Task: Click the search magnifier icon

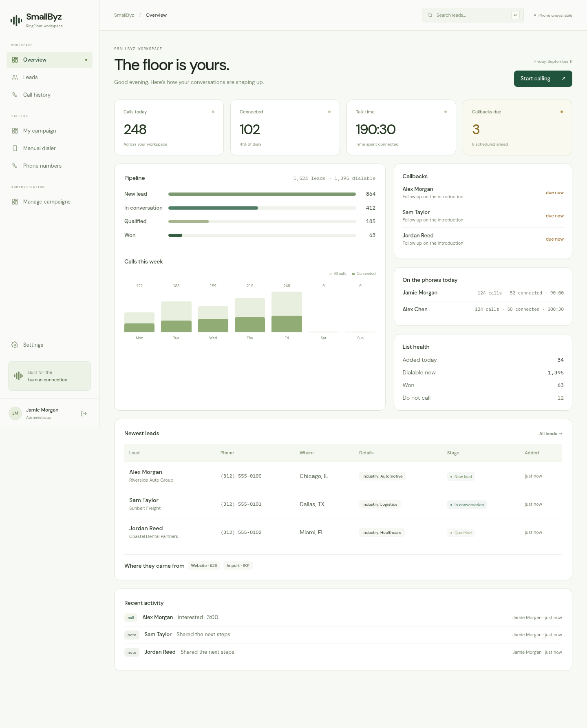Action: point(430,15)
